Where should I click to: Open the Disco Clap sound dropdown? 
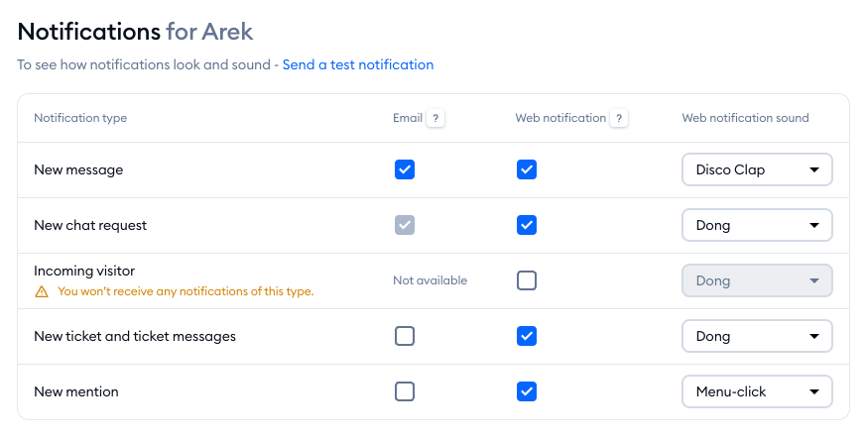tap(756, 169)
